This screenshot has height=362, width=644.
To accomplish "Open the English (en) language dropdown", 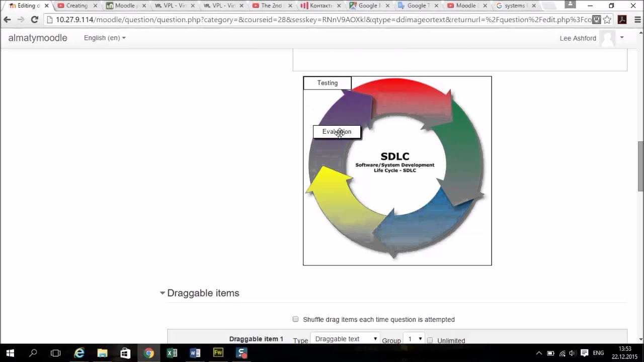I will tap(105, 38).
